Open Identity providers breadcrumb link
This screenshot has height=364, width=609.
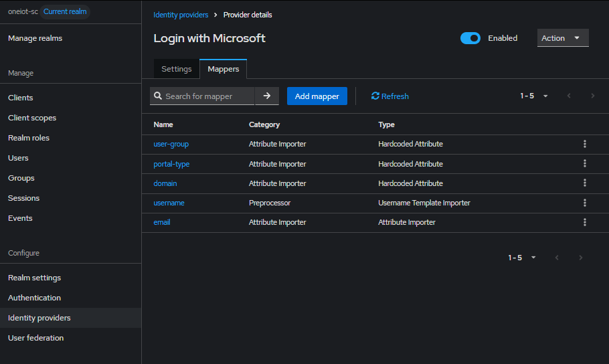coord(181,15)
